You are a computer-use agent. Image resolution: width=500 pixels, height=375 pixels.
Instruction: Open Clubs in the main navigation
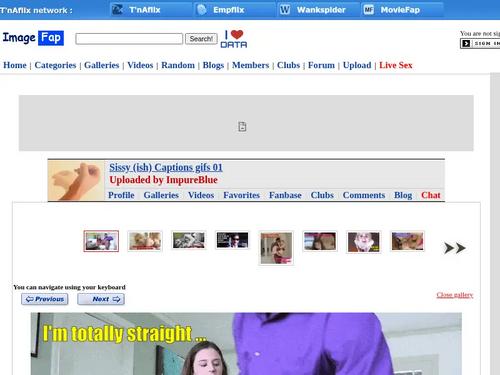(289, 65)
